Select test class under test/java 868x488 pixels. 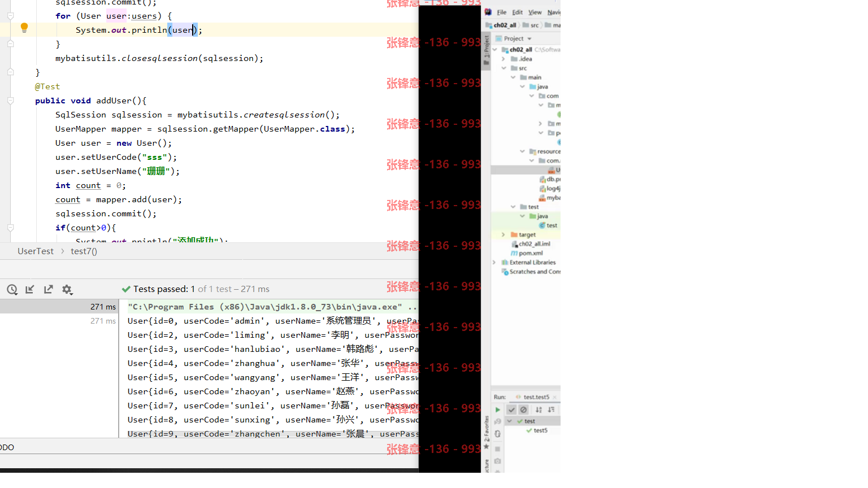[x=552, y=225]
